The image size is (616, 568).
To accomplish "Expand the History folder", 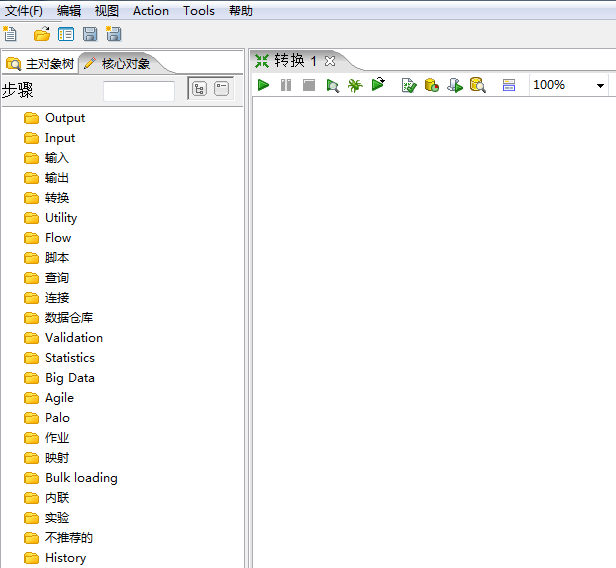I will [x=55, y=557].
